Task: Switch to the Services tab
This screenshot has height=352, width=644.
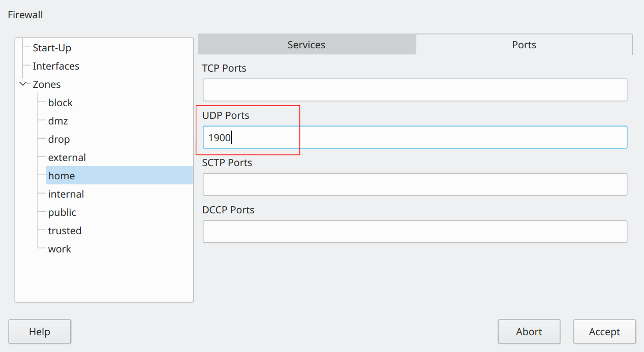Action: coord(306,44)
